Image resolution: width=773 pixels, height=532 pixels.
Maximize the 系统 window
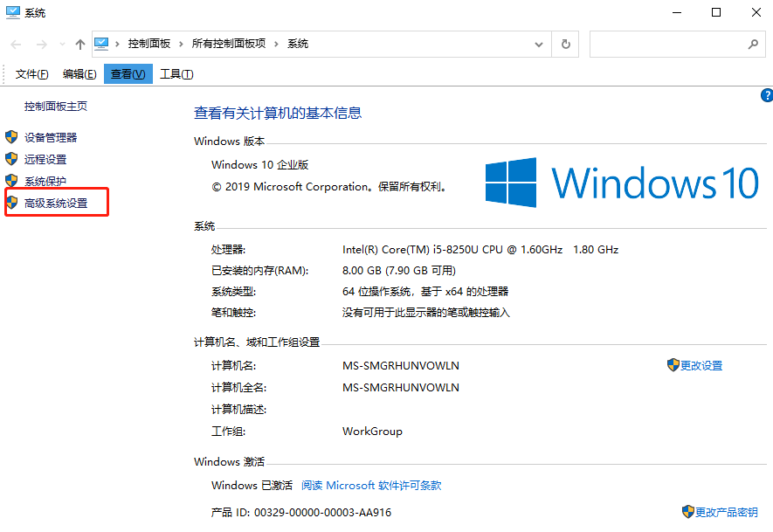(716, 12)
